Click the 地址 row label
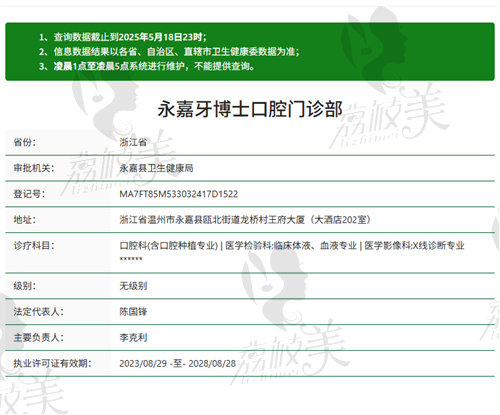 (24, 220)
